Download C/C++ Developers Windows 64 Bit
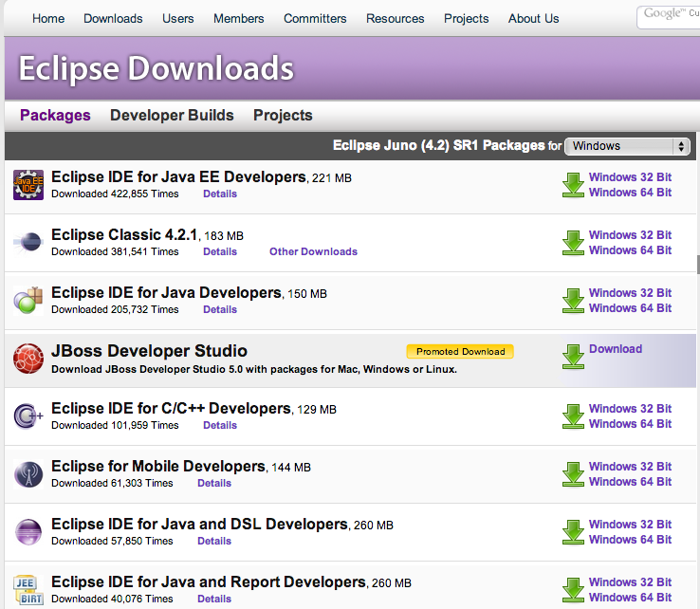The width and height of the screenshot is (700, 609). pos(631,424)
